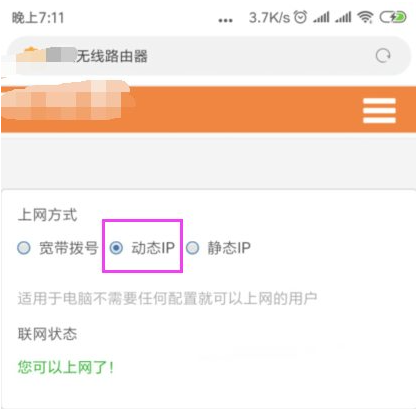This screenshot has width=418, height=409.
Task: Click the blurred router logo in header
Action: pos(67,100)
